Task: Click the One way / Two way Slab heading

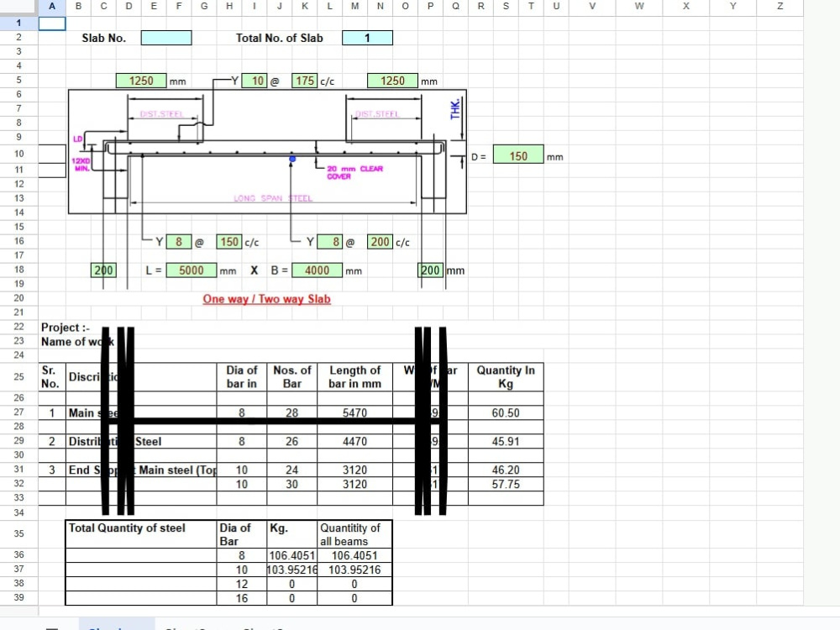Action: point(267,299)
